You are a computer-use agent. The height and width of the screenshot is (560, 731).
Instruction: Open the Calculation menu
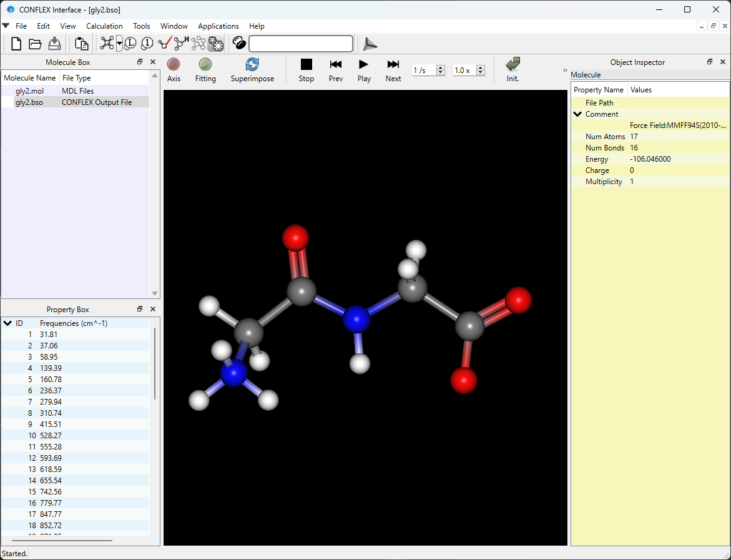click(104, 26)
